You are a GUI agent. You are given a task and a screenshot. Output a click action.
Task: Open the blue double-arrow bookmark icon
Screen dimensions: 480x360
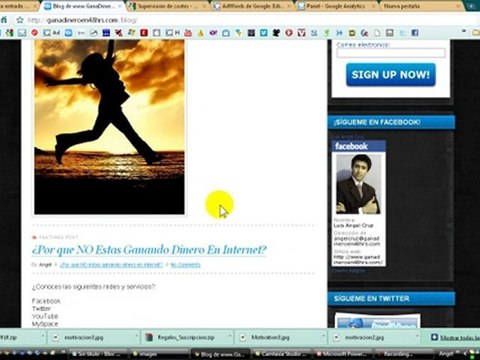click(x=339, y=33)
